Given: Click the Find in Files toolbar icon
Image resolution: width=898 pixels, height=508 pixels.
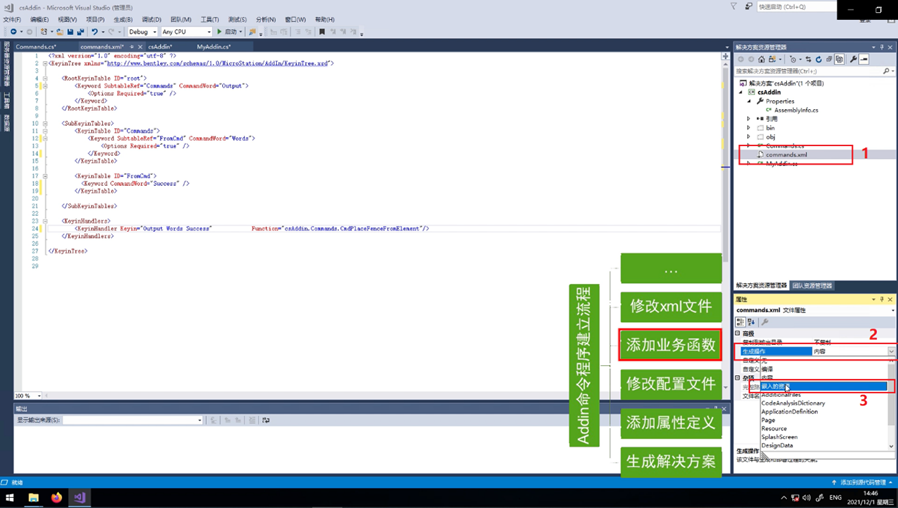Looking at the screenshot, I should pyautogui.click(x=252, y=31).
